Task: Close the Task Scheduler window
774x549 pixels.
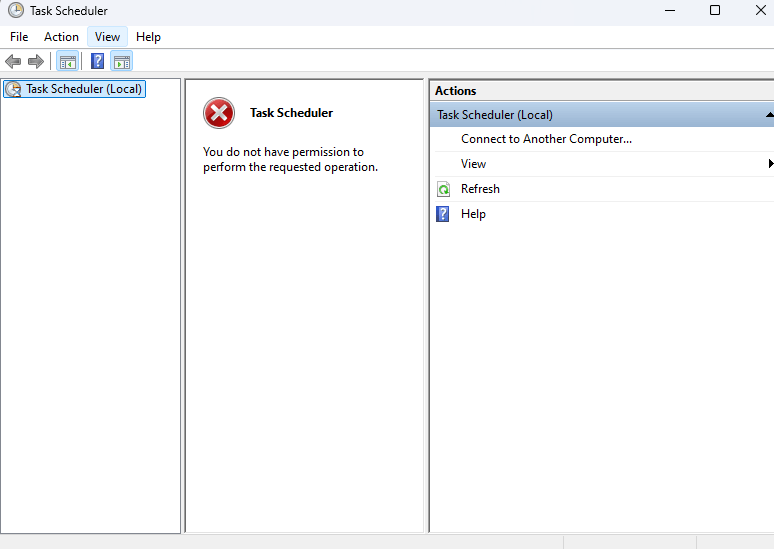Action: [x=761, y=10]
